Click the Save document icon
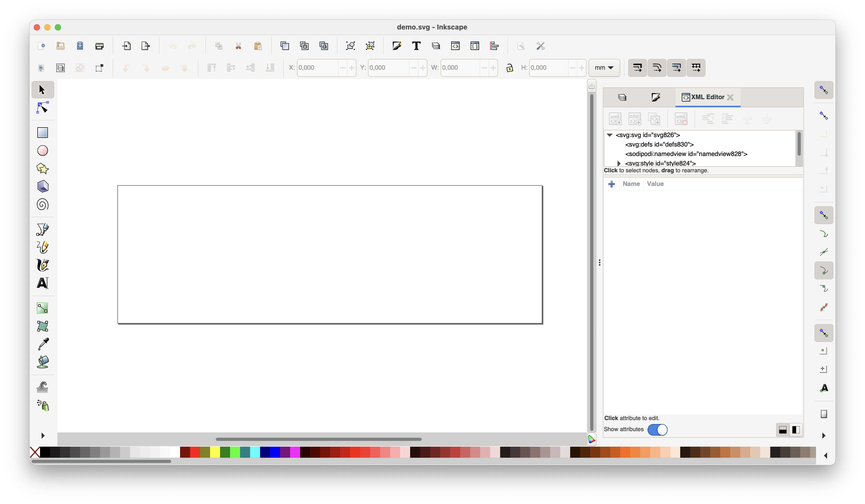 tap(80, 46)
